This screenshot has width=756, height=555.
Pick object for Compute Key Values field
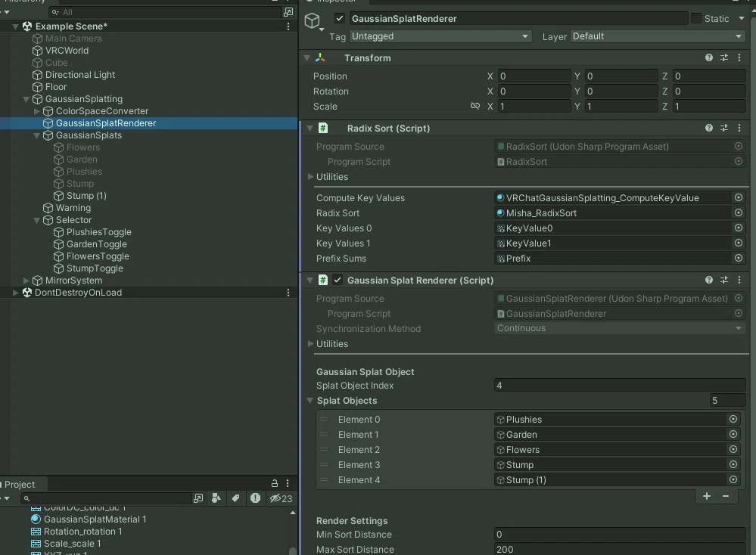click(x=738, y=197)
